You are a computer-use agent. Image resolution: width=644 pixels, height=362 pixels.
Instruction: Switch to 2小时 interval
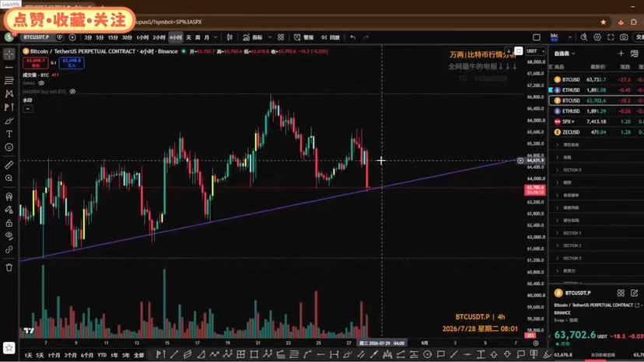[x=159, y=37]
